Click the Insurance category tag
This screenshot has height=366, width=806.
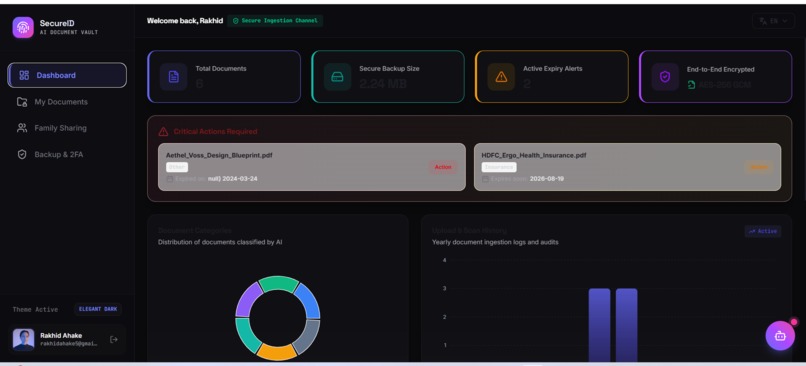click(499, 167)
